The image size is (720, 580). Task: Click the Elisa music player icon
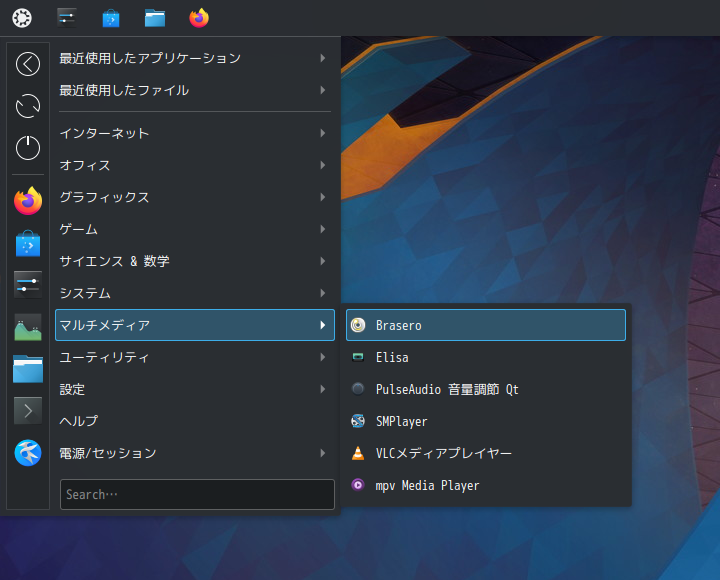click(358, 357)
